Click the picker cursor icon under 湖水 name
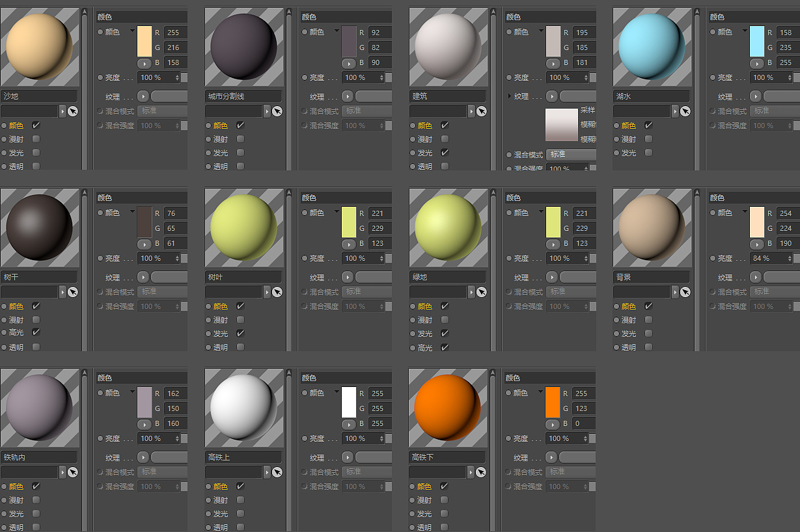The width and height of the screenshot is (800, 532). (685, 111)
